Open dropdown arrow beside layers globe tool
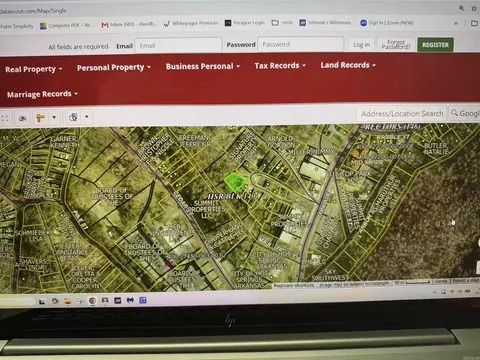Screen dimensions: 480x360 tap(87, 117)
